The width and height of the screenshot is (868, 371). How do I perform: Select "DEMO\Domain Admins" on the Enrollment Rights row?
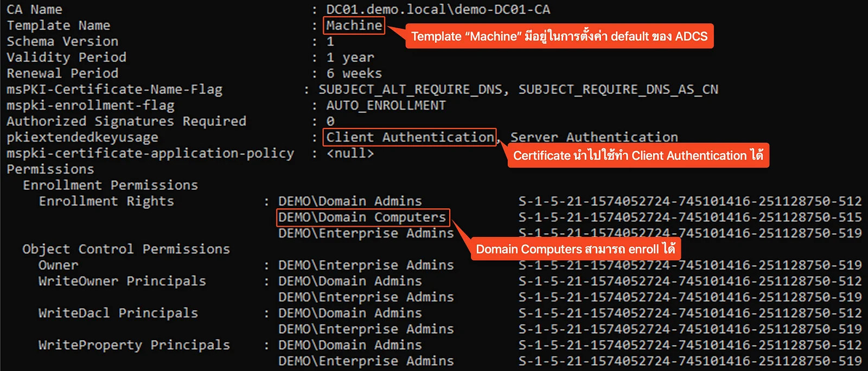350,201
